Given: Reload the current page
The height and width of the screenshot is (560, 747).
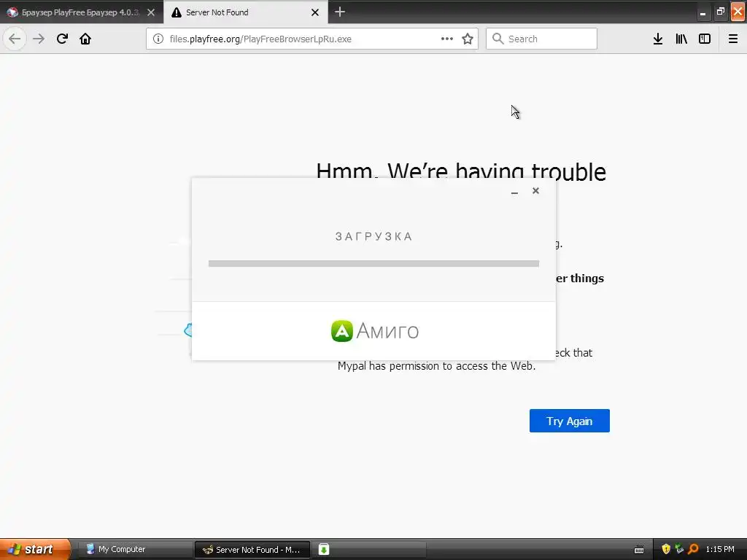Looking at the screenshot, I should [x=62, y=39].
